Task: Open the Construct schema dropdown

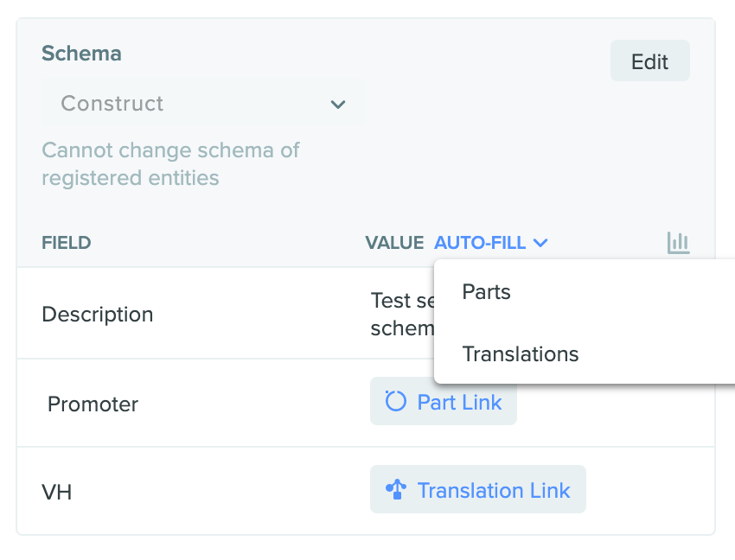Action: point(203,104)
